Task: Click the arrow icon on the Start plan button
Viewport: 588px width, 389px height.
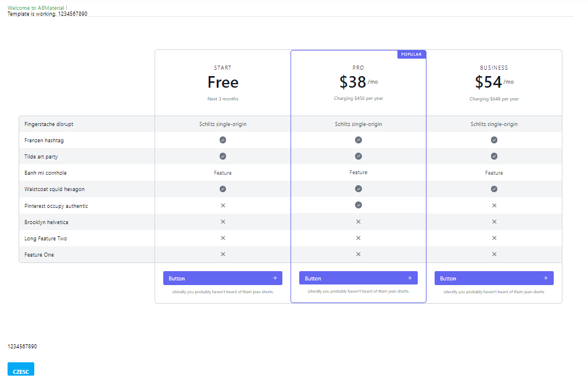Action: pos(274,278)
